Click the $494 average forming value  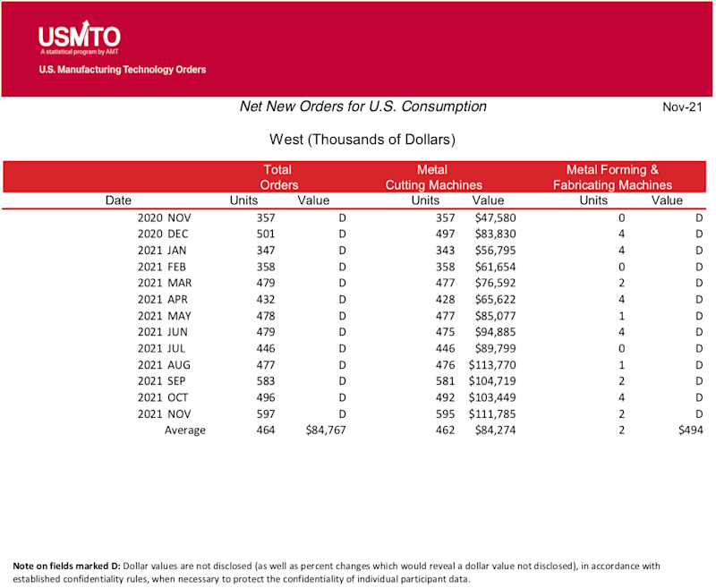point(690,430)
